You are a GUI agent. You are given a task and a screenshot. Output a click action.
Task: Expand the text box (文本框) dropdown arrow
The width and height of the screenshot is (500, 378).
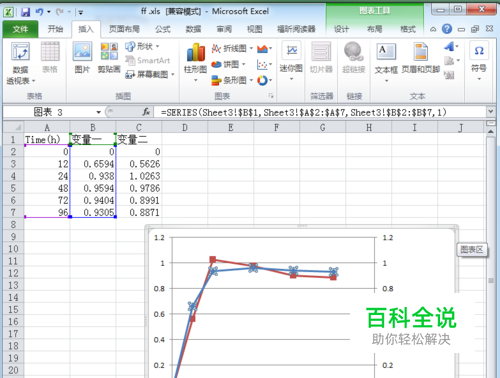point(386,81)
